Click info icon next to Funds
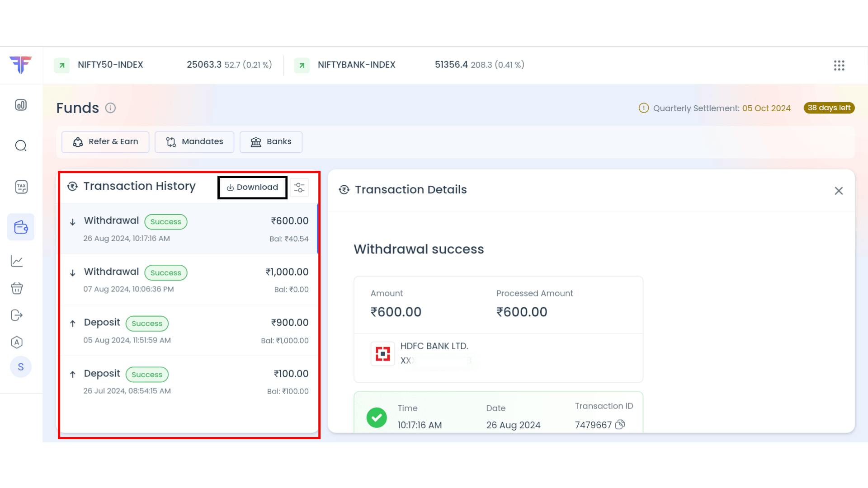The width and height of the screenshot is (868, 488). coord(110,108)
